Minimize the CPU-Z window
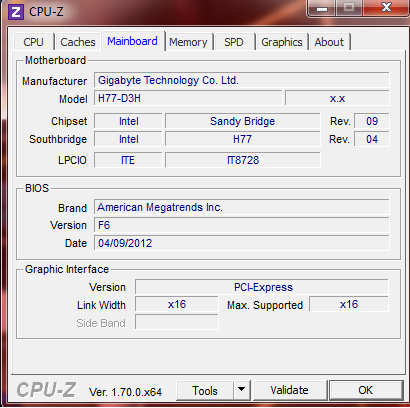410x408 pixels. 322,8
